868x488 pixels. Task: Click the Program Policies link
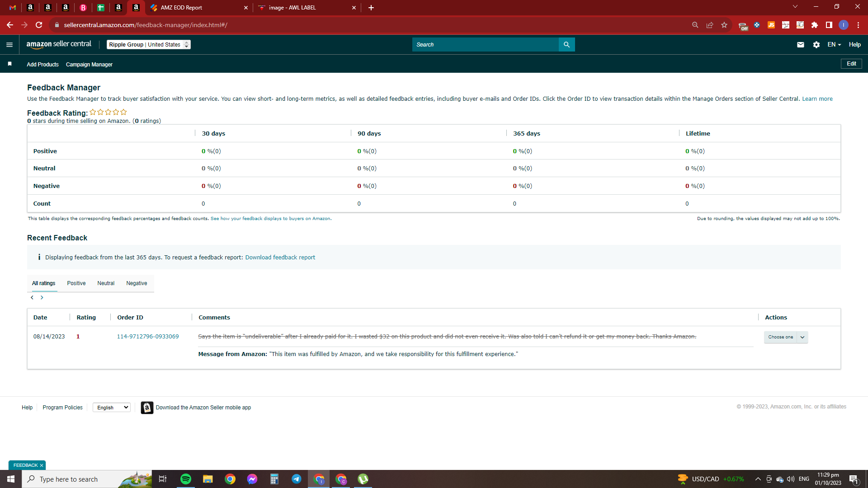(x=62, y=408)
